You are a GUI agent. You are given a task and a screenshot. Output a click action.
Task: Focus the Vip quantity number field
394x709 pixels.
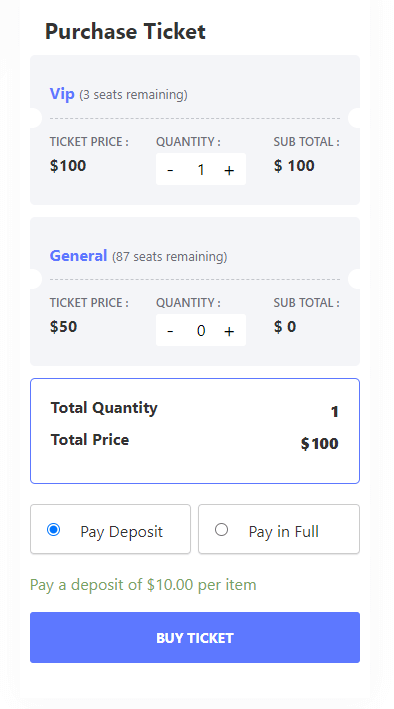click(200, 170)
